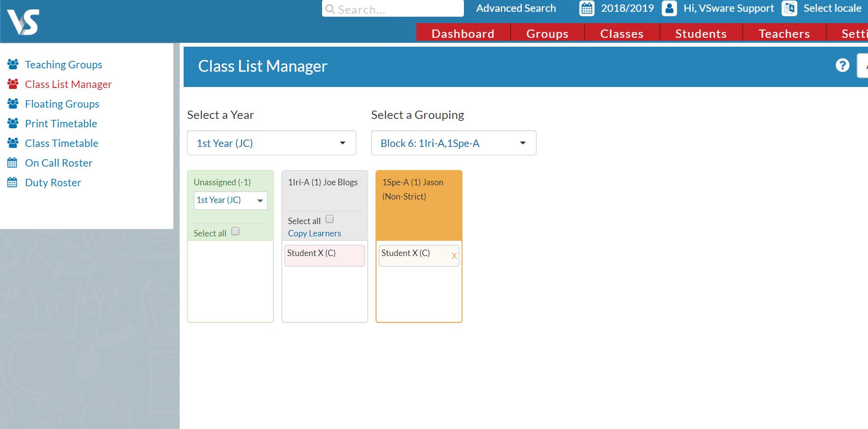Click the user profile icon

point(669,8)
